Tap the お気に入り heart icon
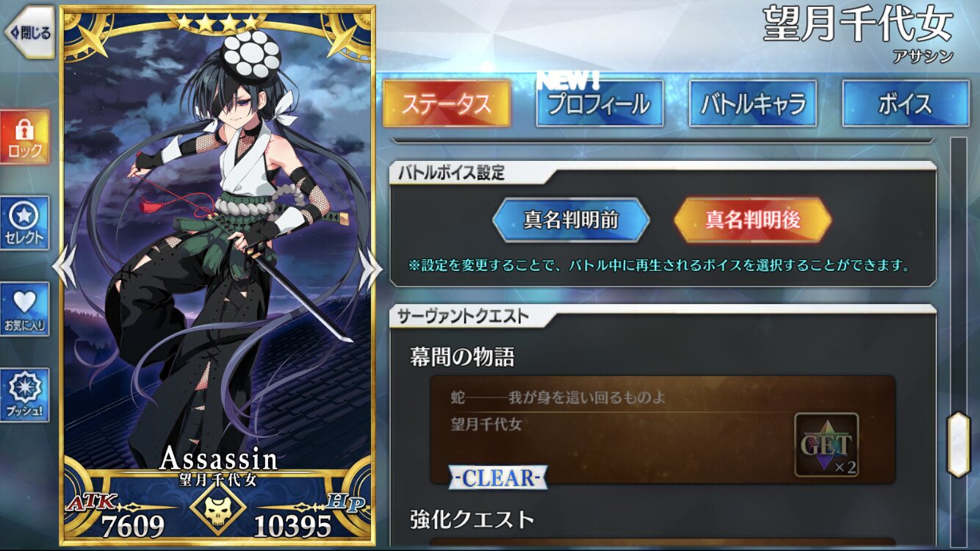The height and width of the screenshot is (551, 980). (25, 309)
